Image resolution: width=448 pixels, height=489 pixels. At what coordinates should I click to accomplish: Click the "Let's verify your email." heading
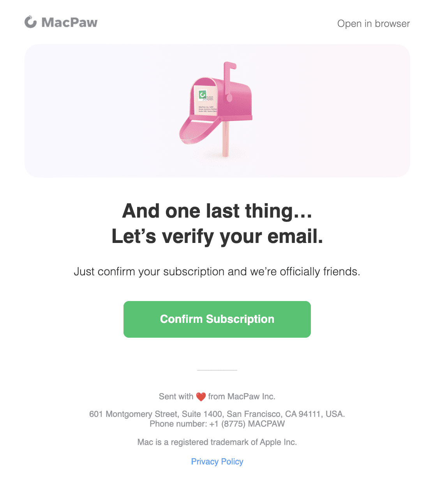(217, 236)
